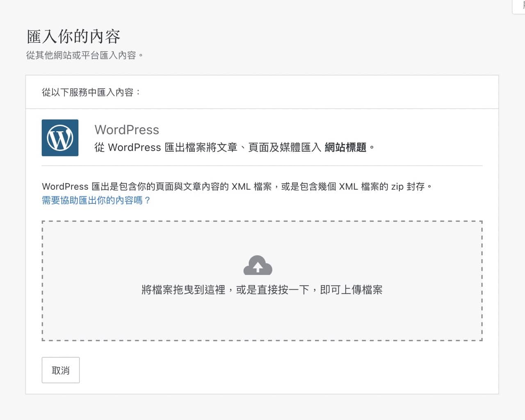The width and height of the screenshot is (525, 420).
Task: Click the 從其他網站或平台匯入內容 subtitle
Action: tap(85, 55)
